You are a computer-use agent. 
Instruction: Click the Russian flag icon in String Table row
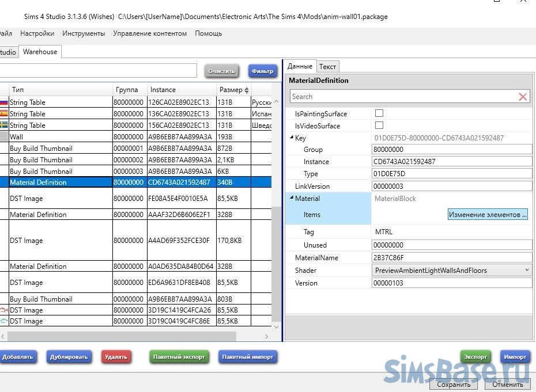(x=4, y=102)
